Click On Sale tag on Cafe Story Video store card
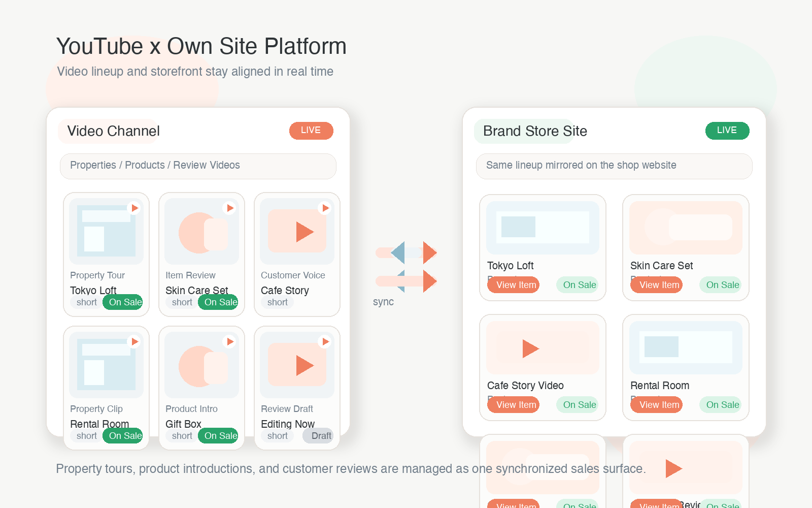Image resolution: width=812 pixels, height=508 pixels. coord(578,405)
